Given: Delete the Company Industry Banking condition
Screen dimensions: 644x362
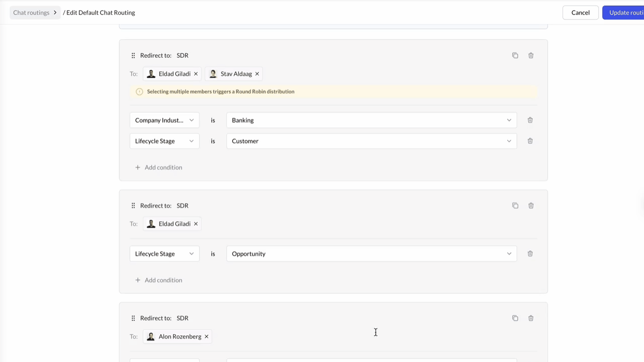Looking at the screenshot, I should coord(530,120).
